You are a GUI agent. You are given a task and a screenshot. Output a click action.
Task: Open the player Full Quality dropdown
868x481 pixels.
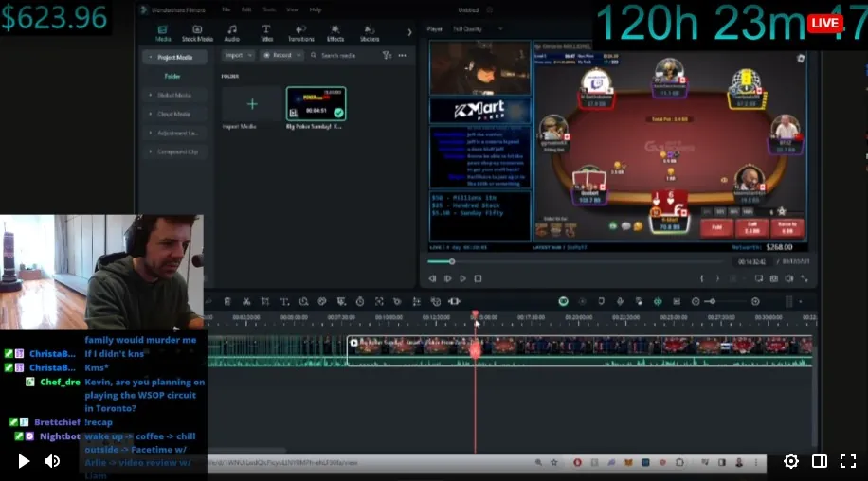click(478, 29)
